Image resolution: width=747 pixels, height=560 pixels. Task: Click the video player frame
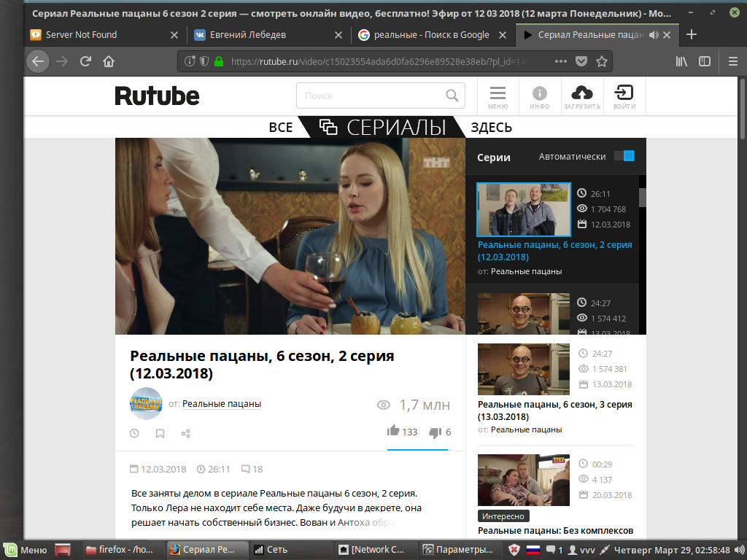coord(290,236)
